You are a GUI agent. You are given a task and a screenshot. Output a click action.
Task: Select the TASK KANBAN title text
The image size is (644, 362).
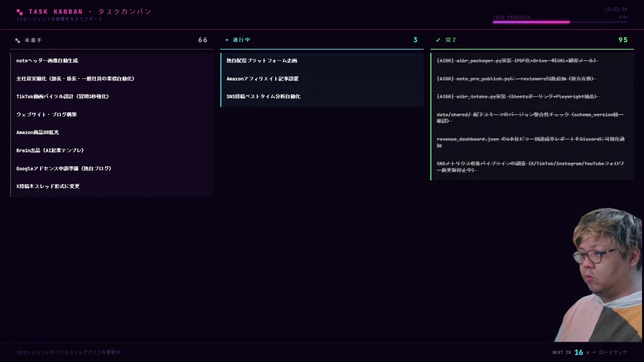56,12
